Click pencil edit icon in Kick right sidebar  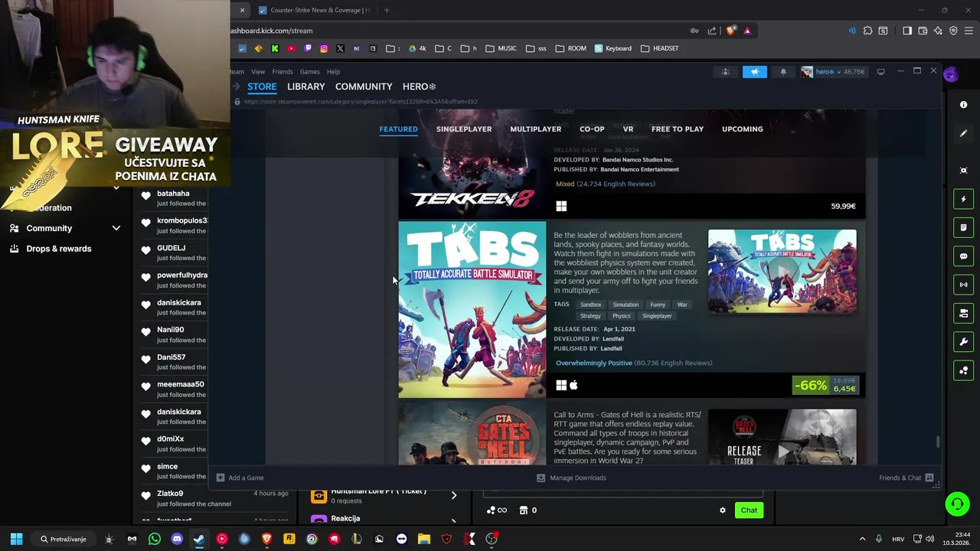tap(964, 133)
